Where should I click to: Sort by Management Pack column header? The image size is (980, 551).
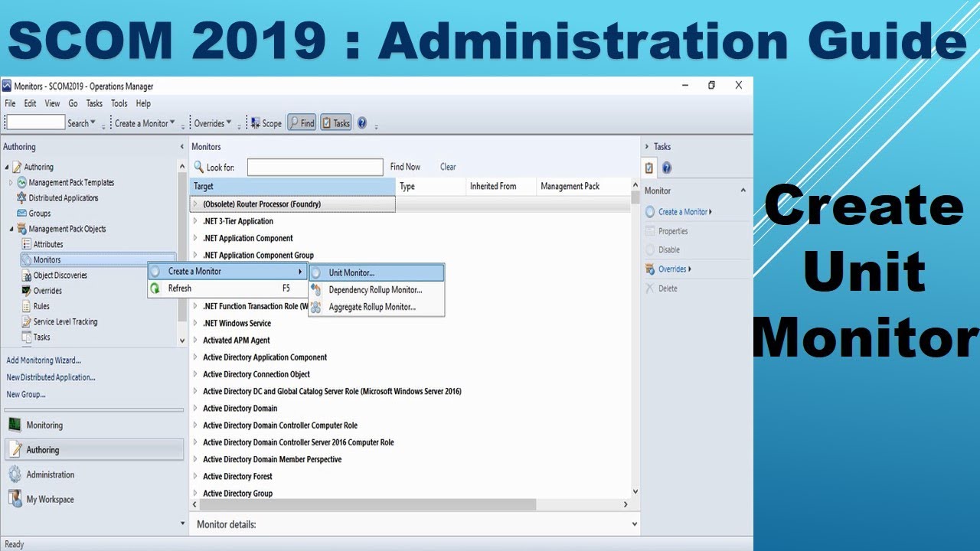[583, 186]
